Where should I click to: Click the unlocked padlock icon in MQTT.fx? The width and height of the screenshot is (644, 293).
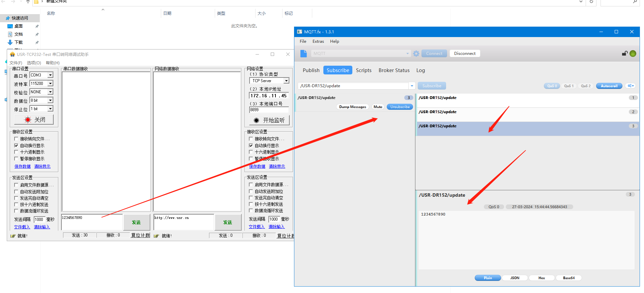624,54
